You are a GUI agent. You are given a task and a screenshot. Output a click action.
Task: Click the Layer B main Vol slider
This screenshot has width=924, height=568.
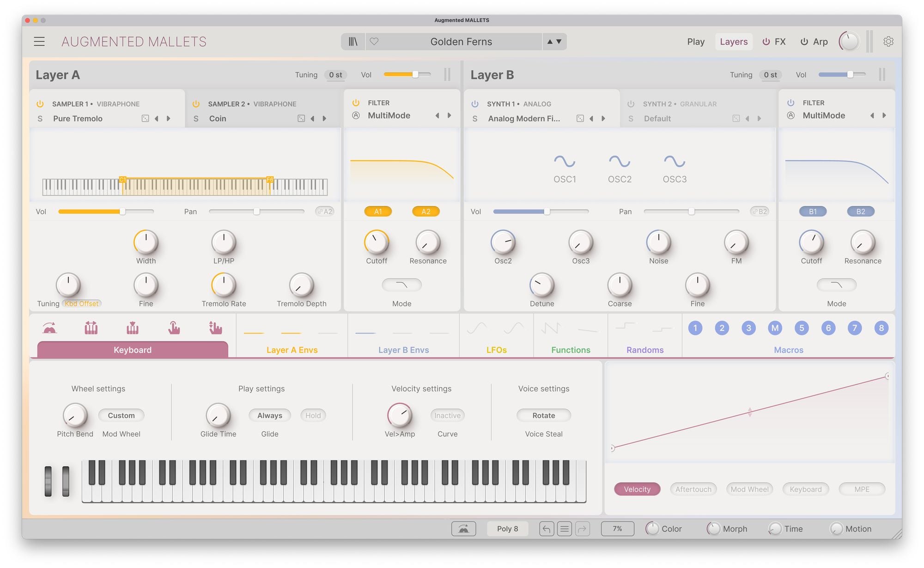pyautogui.click(x=842, y=74)
